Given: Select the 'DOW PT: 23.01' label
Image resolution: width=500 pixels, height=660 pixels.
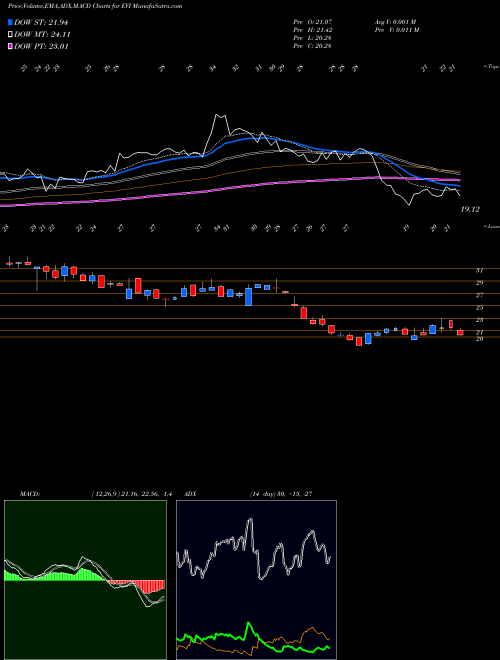Looking at the screenshot, I should (x=41, y=46).
